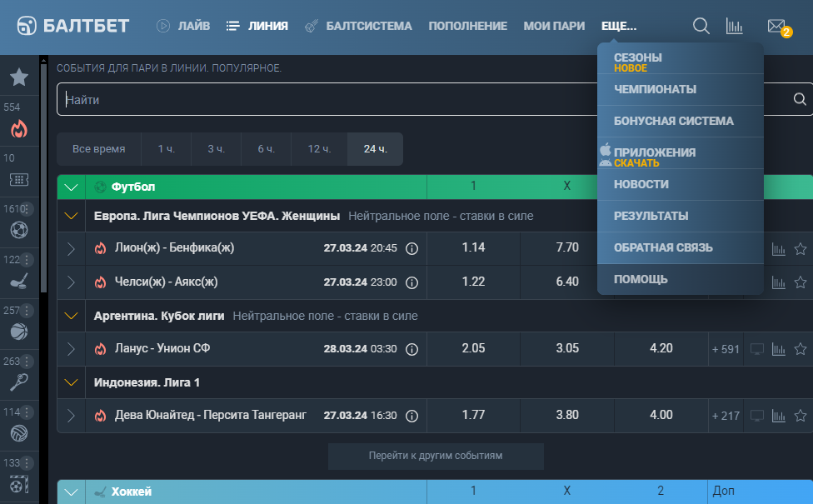Expand Ланус - Унион СФ event row
This screenshot has height=504, width=813.
click(x=71, y=349)
